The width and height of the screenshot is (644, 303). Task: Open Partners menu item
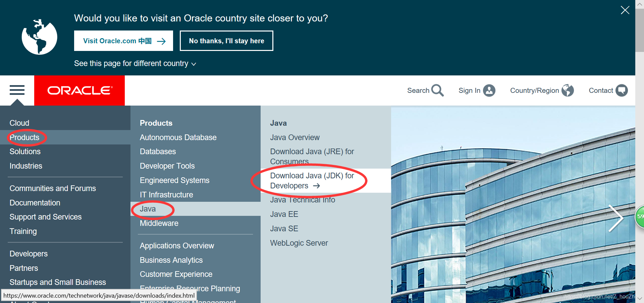[24, 268]
